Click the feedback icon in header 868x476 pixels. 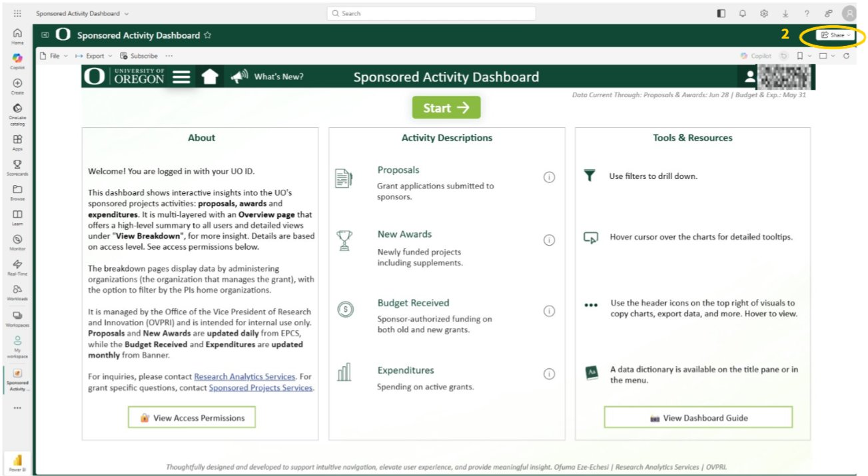click(828, 13)
